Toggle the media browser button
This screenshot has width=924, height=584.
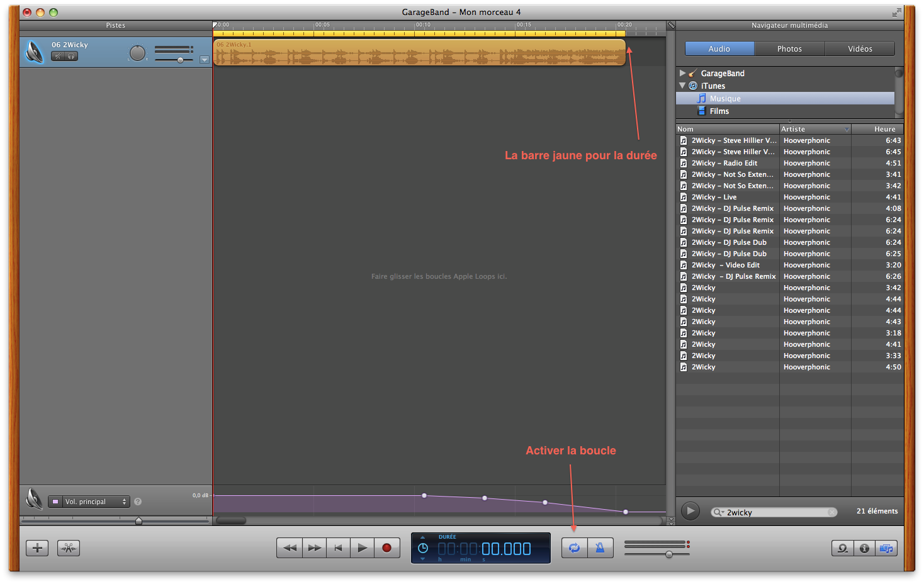coord(886,549)
